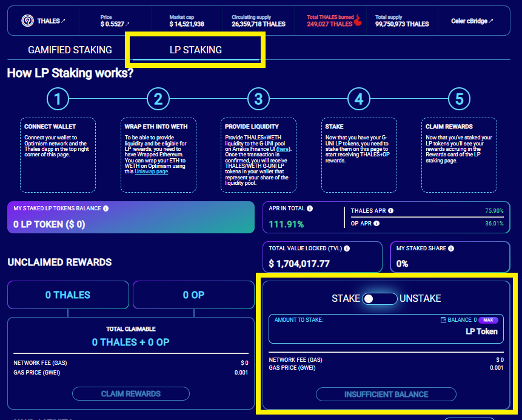Screen dimensions: 522x420
Task: Open the Arrakis Finance 'here' link
Action: coord(283,149)
